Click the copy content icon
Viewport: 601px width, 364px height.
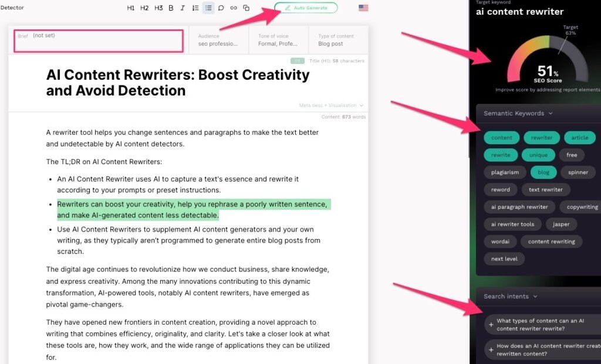(247, 8)
